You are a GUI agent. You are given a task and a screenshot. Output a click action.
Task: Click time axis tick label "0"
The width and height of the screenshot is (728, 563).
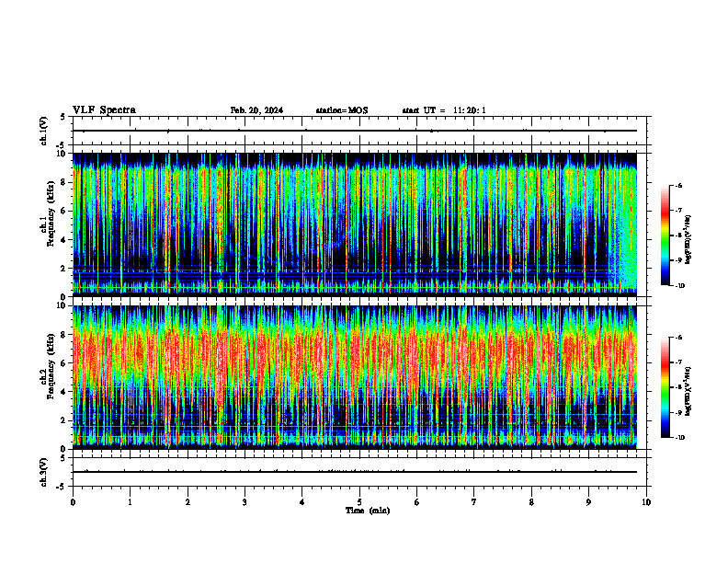click(73, 502)
